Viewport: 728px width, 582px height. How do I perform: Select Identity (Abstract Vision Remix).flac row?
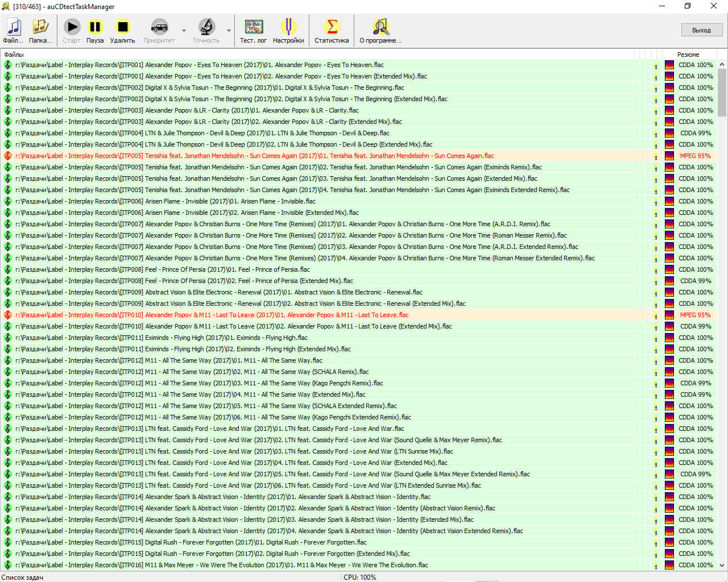click(359, 508)
